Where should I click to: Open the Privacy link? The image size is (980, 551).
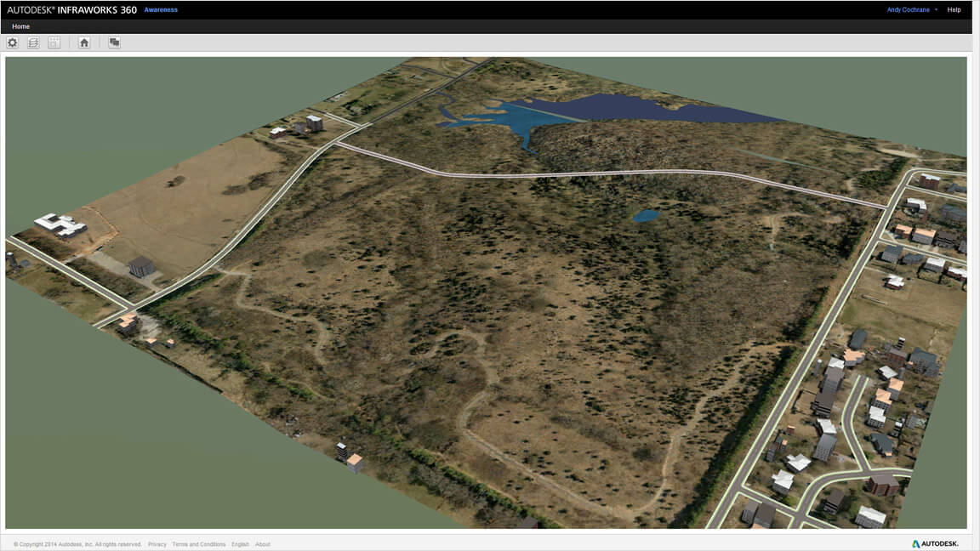point(157,544)
